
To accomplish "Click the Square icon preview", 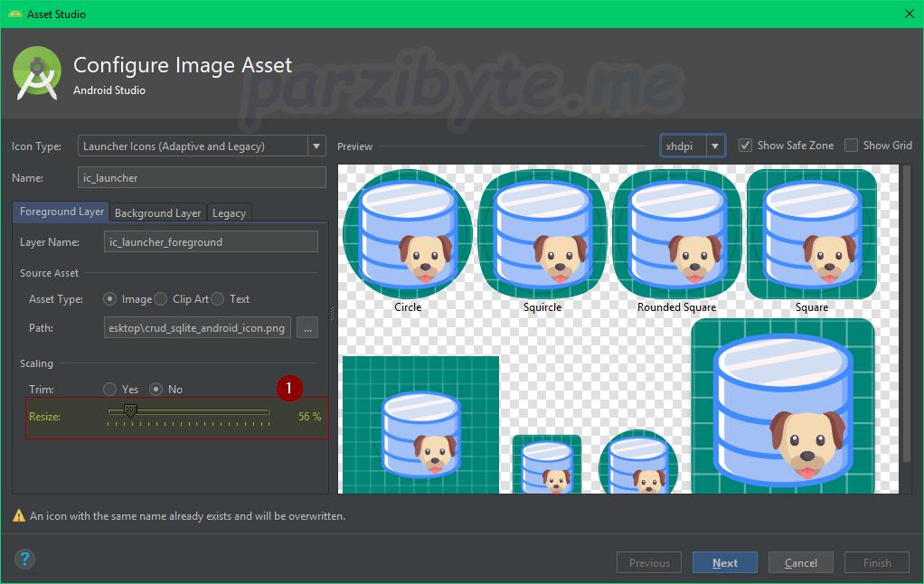I will click(x=811, y=234).
